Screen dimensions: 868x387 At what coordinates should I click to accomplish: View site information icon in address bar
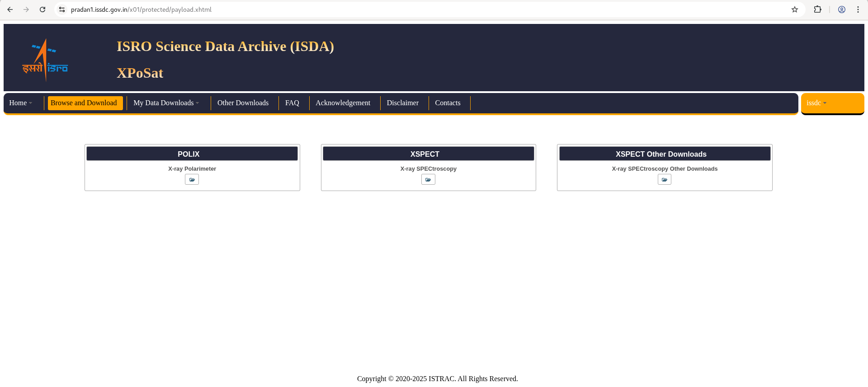(x=62, y=9)
